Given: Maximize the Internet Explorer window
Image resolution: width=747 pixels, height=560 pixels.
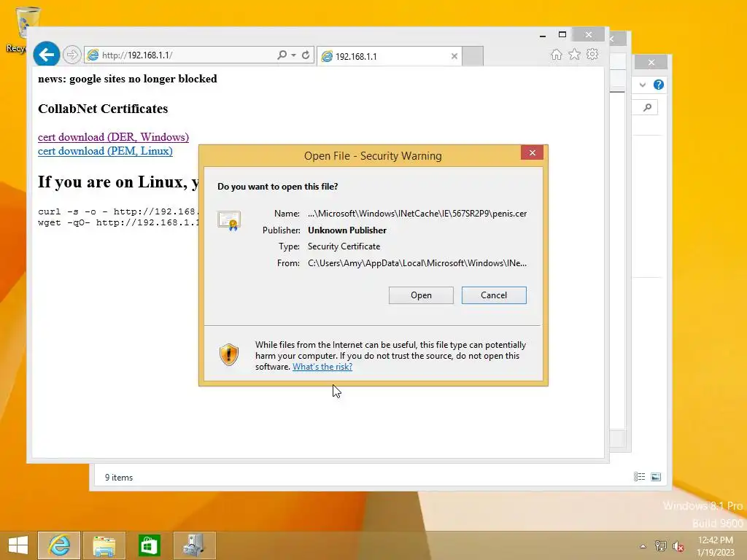Looking at the screenshot, I should [x=562, y=35].
